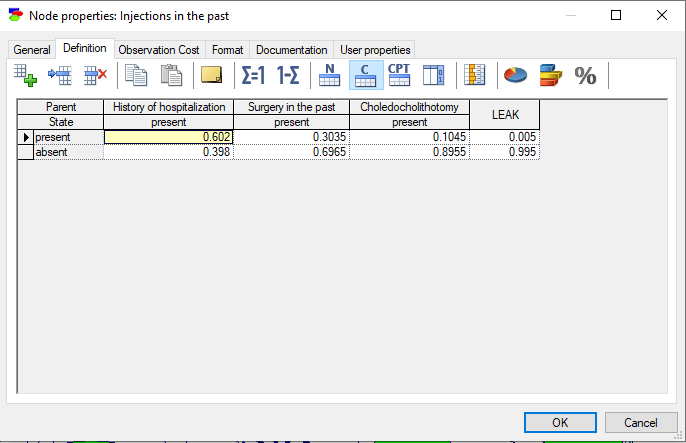686x443 pixels.
Task: Click the 0.3035 cell under Surgery in the past
Action: 291,137
